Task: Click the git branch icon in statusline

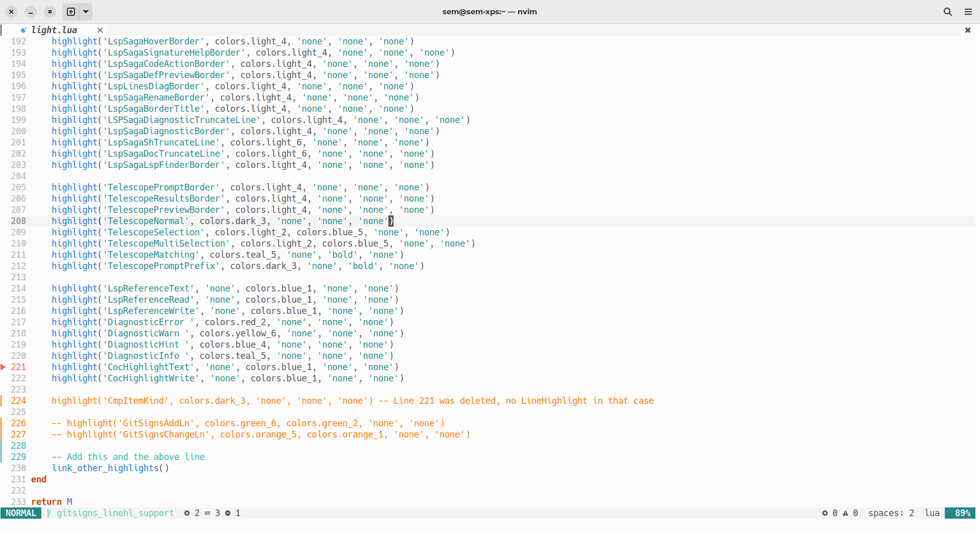Action: point(49,513)
